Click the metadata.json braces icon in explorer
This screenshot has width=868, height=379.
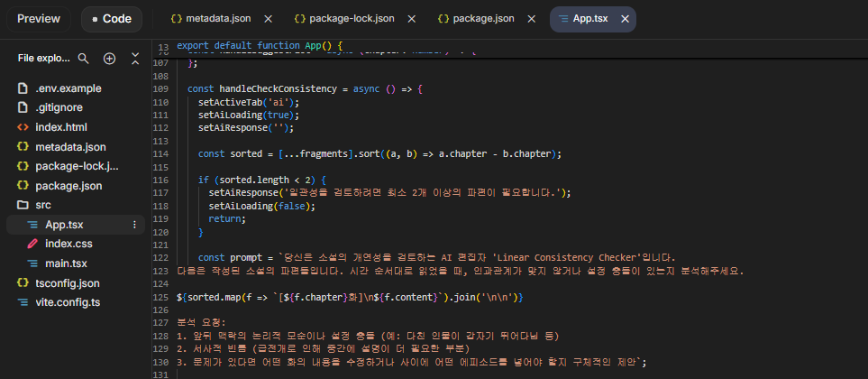point(23,147)
